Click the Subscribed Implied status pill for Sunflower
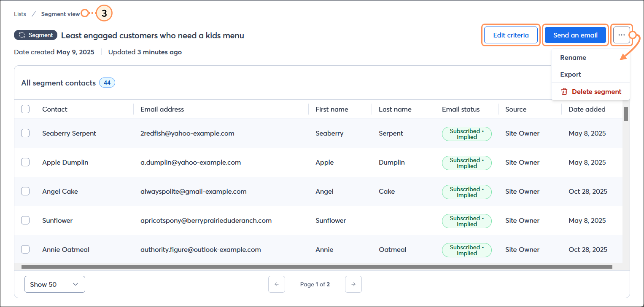Viewport: 644px width, 307px height. (x=466, y=221)
